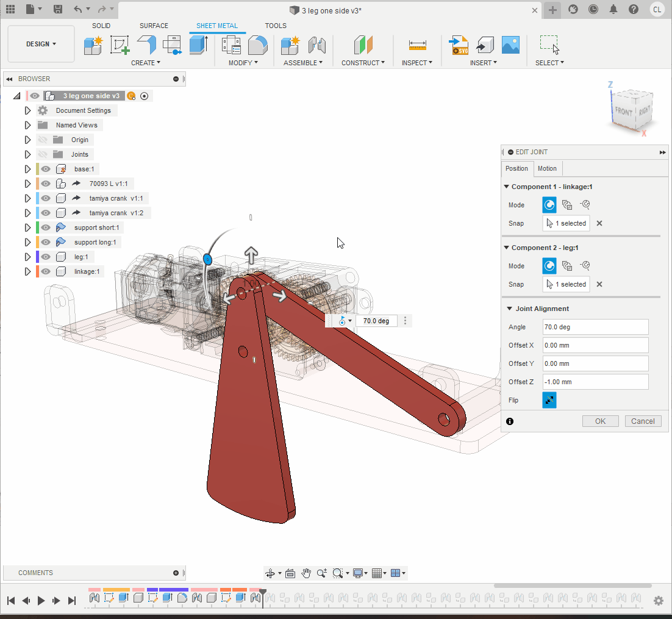
Task: Open the Data Panel grid icon
Action: tap(10, 10)
